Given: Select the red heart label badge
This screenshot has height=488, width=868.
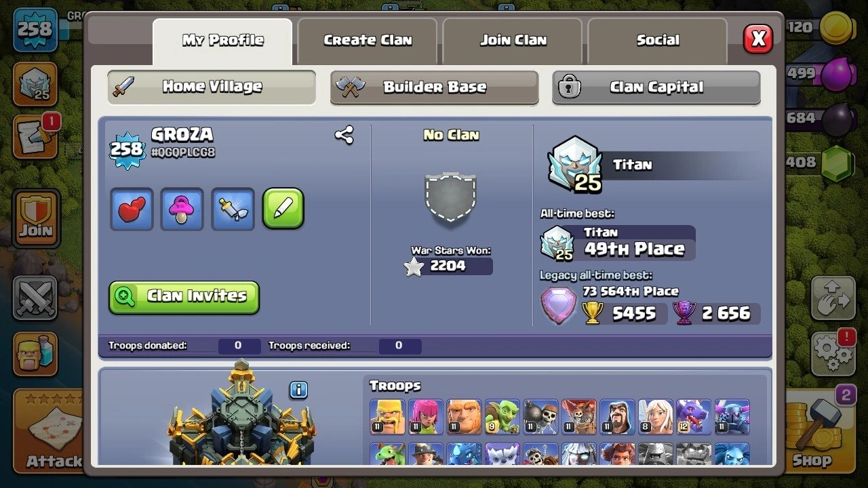Looking at the screenshot, I should (132, 209).
